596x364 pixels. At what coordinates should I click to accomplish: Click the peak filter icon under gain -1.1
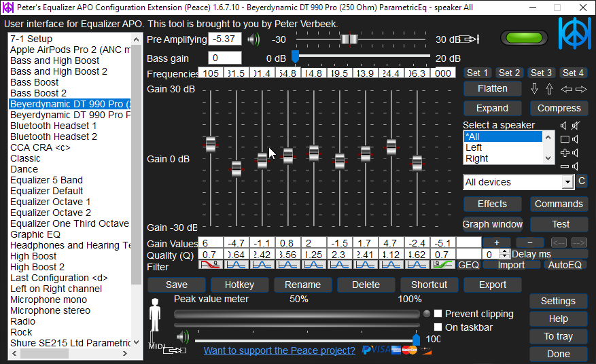click(262, 264)
